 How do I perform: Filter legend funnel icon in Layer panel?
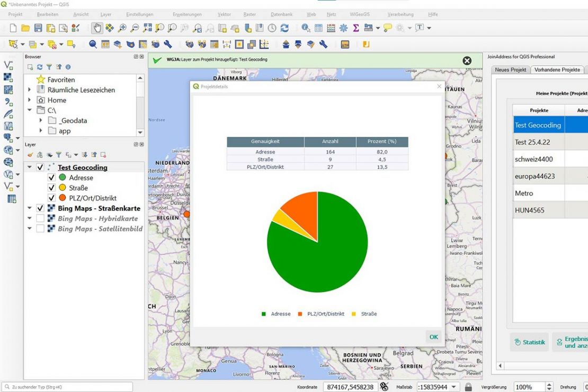pyautogui.click(x=58, y=155)
